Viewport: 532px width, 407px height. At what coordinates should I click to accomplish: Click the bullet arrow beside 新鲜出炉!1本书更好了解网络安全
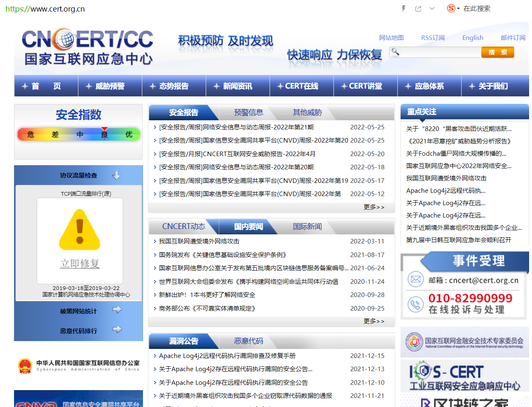point(155,295)
